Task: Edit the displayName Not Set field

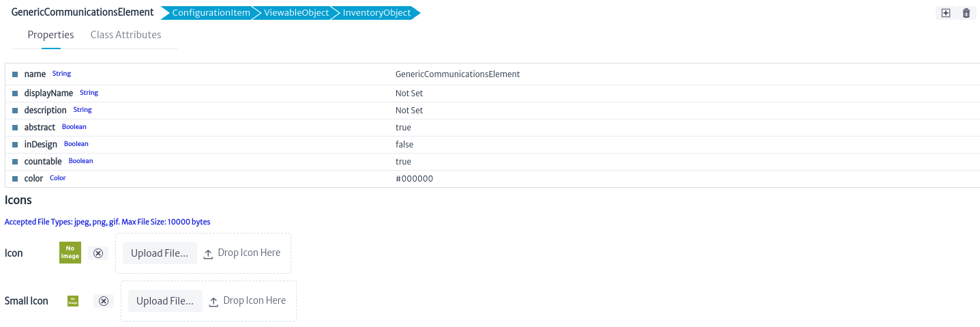Action: (x=409, y=94)
